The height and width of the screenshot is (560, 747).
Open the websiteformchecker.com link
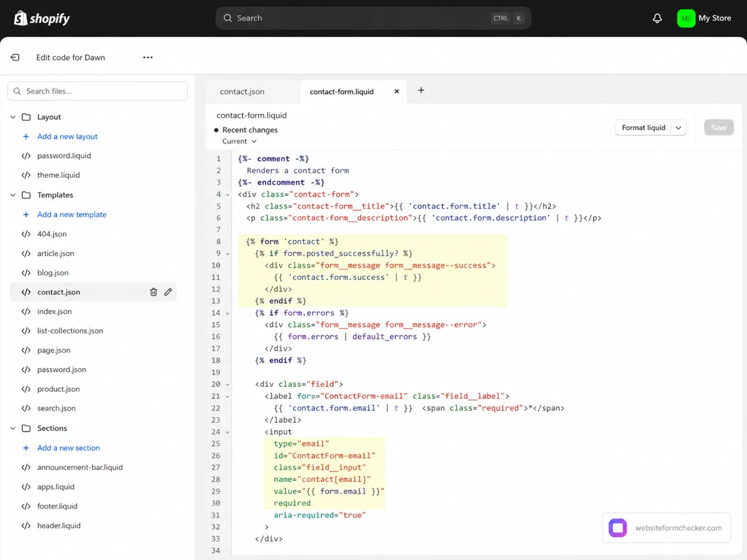pyautogui.click(x=678, y=528)
